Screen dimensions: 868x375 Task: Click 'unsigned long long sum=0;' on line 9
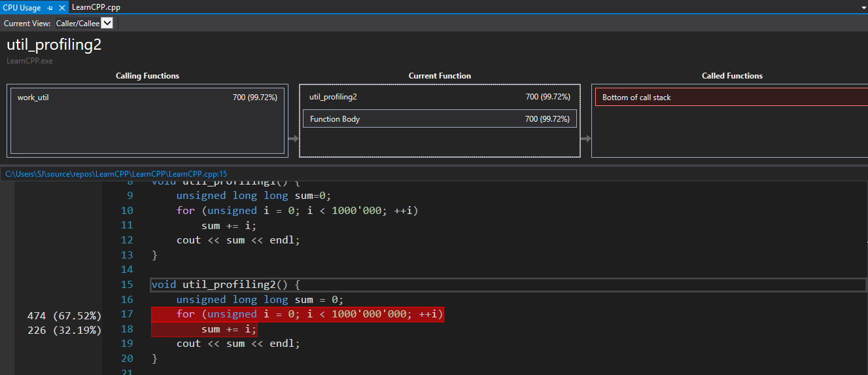point(254,196)
